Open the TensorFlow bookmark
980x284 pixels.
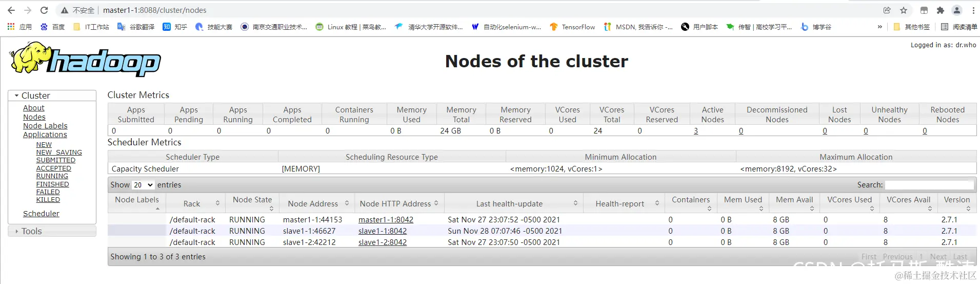coord(572,27)
